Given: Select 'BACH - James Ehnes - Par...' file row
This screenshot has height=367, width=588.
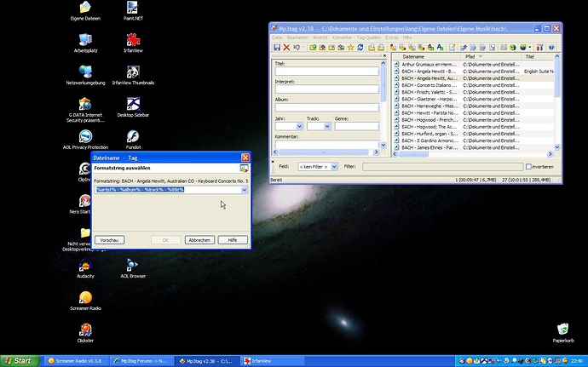Looking at the screenshot, I should click(x=475, y=147).
